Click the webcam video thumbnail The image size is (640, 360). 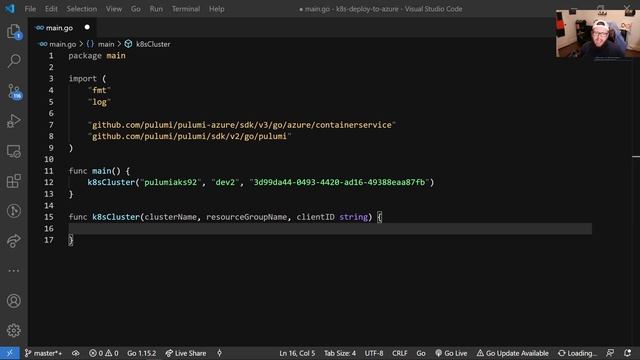(598, 34)
